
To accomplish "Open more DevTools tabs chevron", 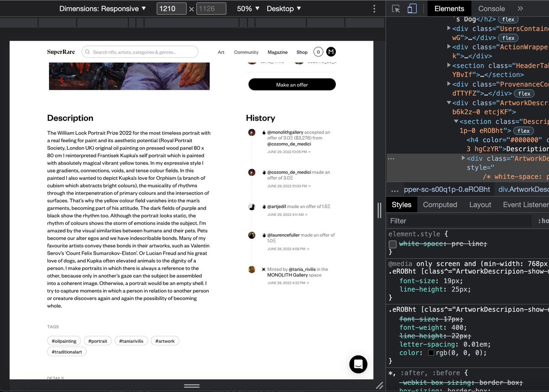I will [520, 9].
